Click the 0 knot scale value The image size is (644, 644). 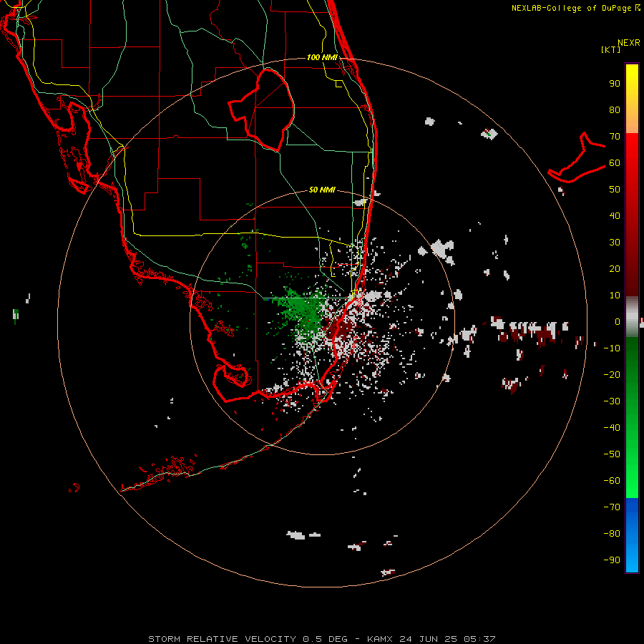click(618, 322)
